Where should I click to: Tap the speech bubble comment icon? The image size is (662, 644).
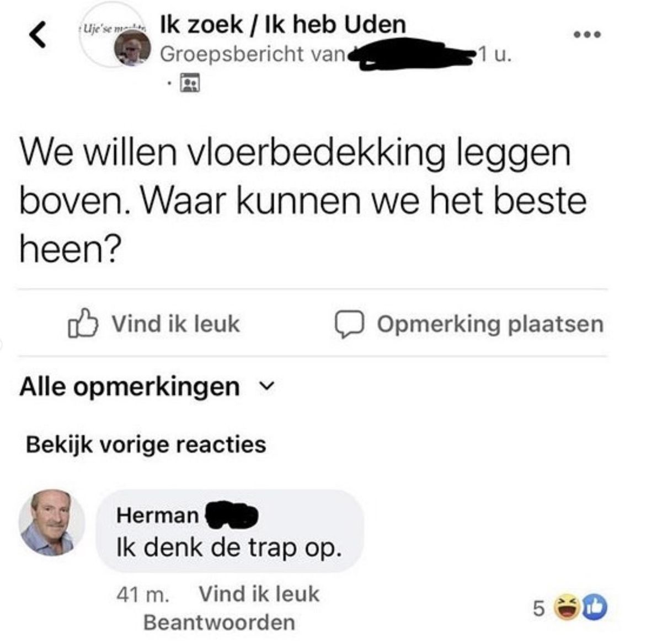point(349,324)
